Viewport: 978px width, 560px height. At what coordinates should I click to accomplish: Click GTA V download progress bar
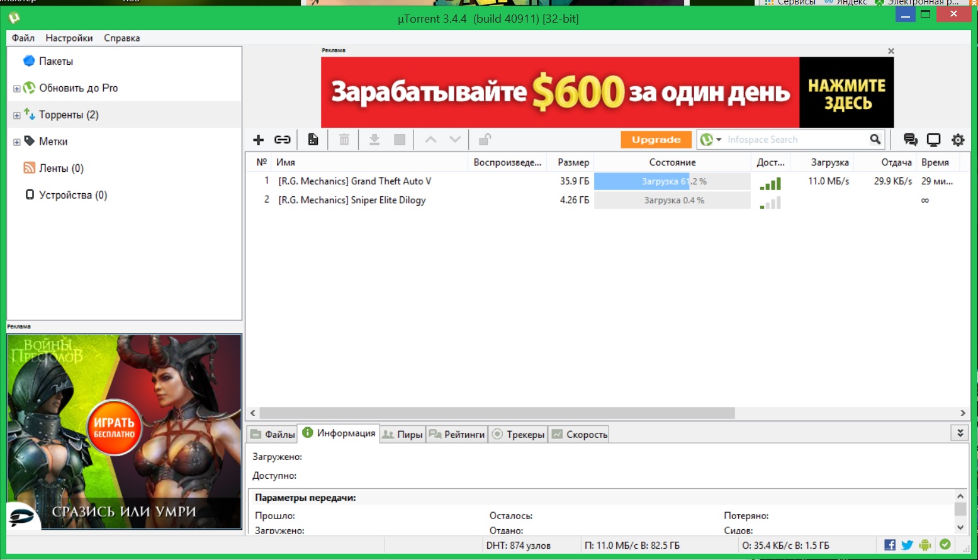coord(672,181)
